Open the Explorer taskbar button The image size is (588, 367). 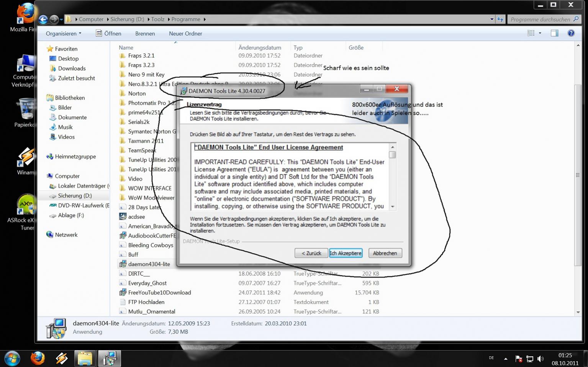(85, 359)
